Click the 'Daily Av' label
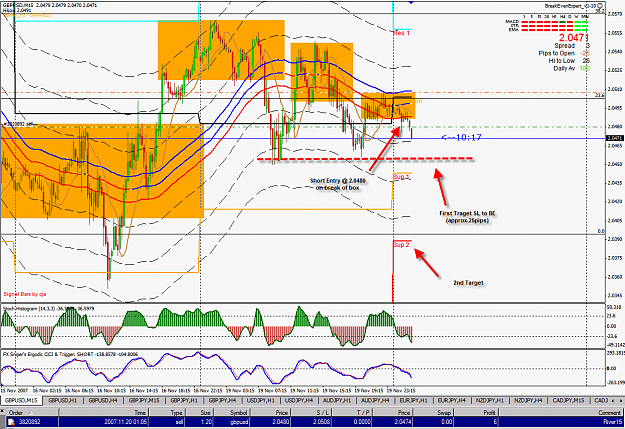The width and height of the screenshot is (625, 429). 564,68
